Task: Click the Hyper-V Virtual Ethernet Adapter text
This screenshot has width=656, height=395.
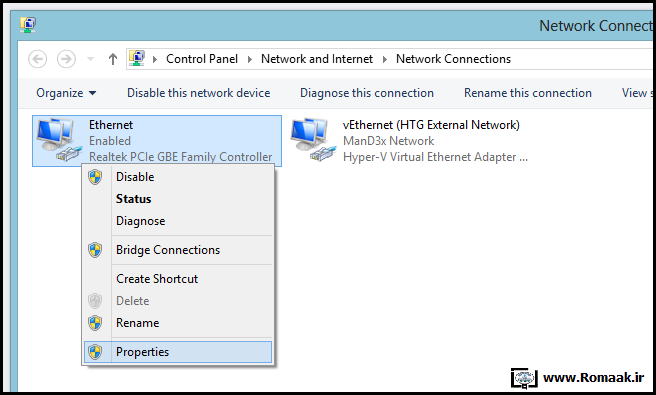Action: tap(436, 157)
